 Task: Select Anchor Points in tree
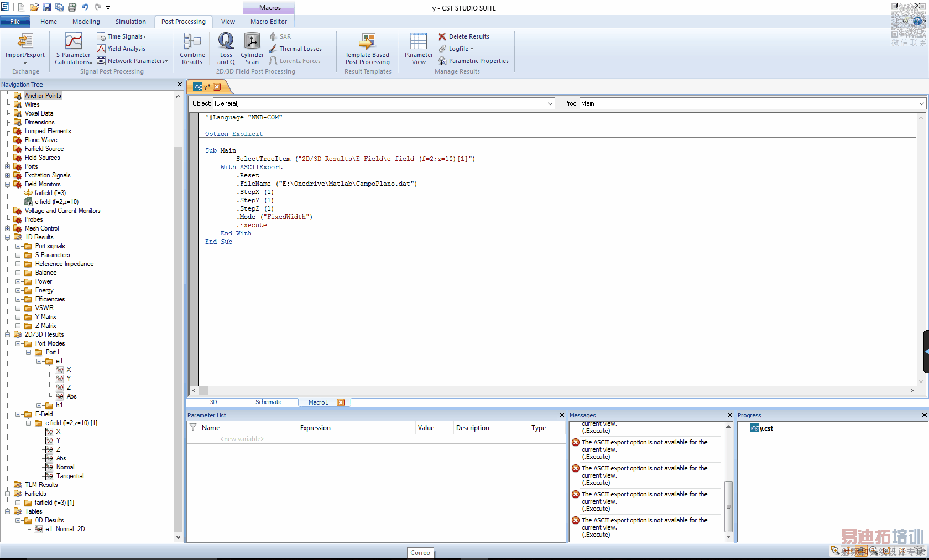[43, 96]
